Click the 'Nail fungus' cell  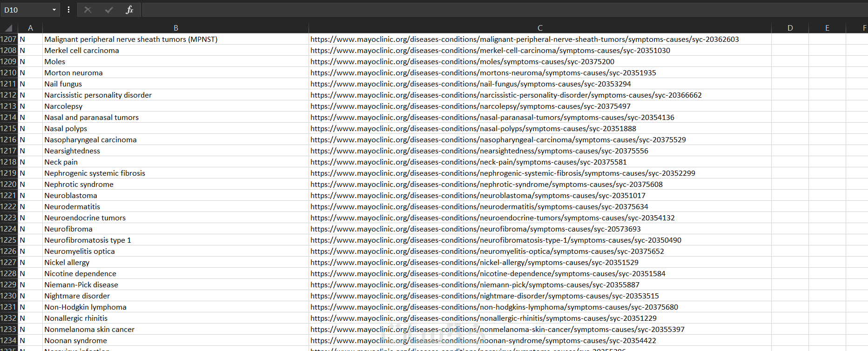175,84
